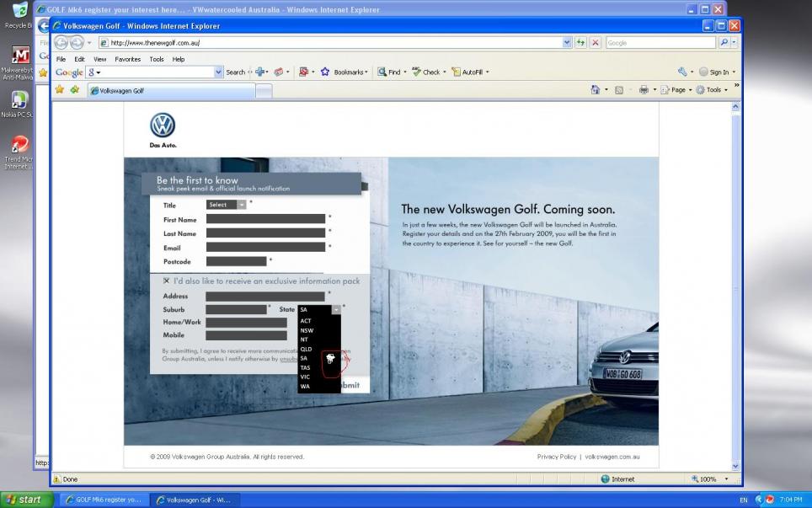
Task: Open the Tools menu in menu bar
Action: point(157,59)
